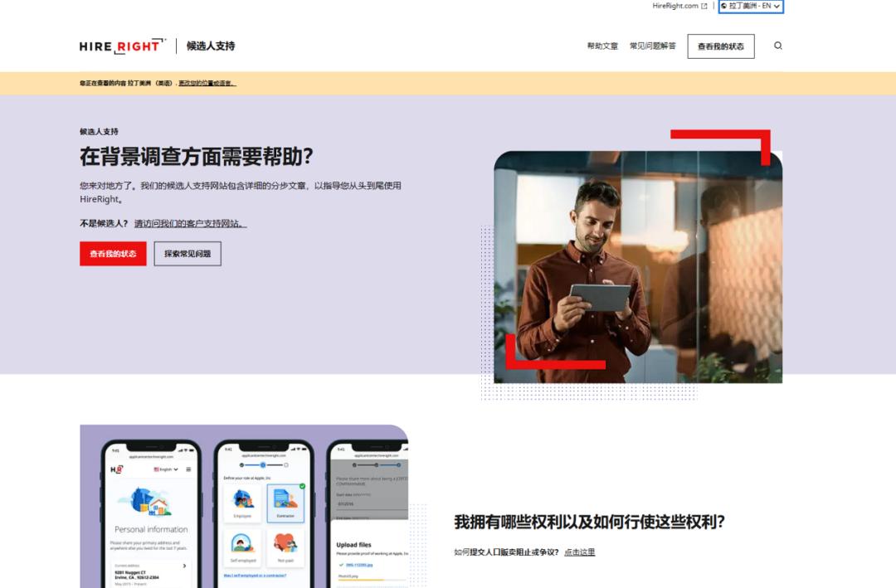Select the Contractor role card icon
896x588 pixels.
pos(285,499)
